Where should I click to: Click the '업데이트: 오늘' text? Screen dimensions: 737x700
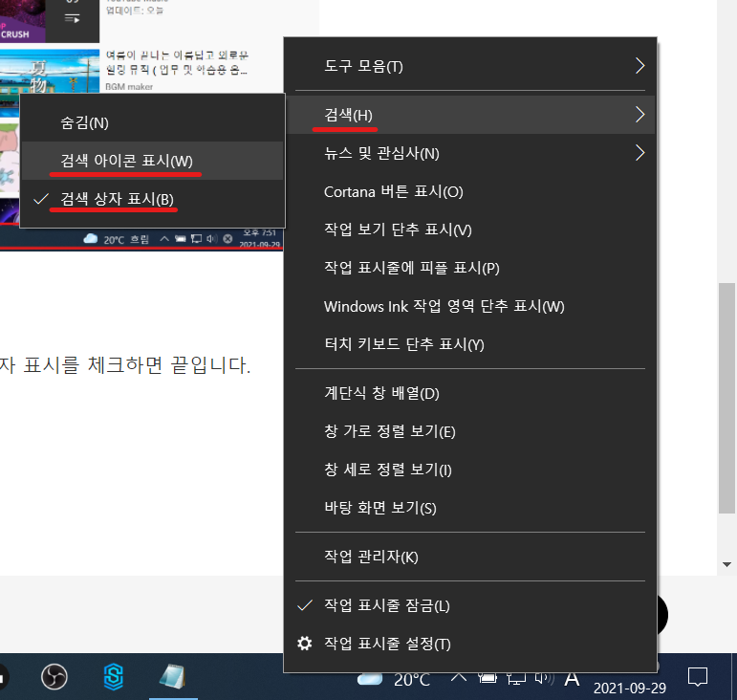click(x=135, y=11)
